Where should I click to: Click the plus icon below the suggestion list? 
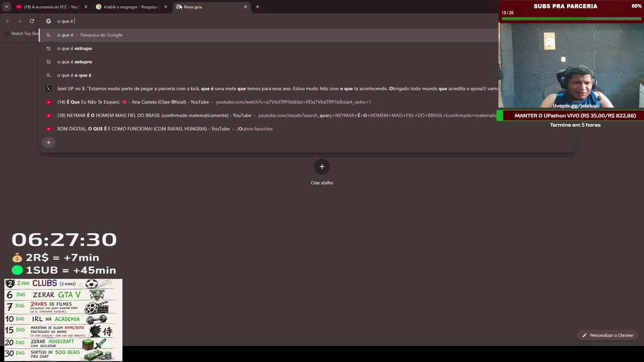pyautogui.click(x=48, y=142)
